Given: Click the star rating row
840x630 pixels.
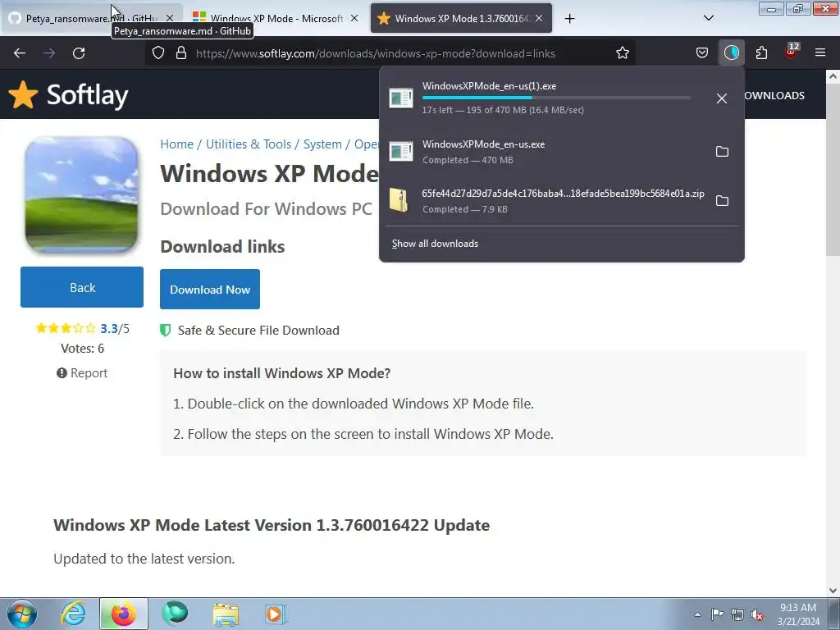Looking at the screenshot, I should click(x=65, y=328).
